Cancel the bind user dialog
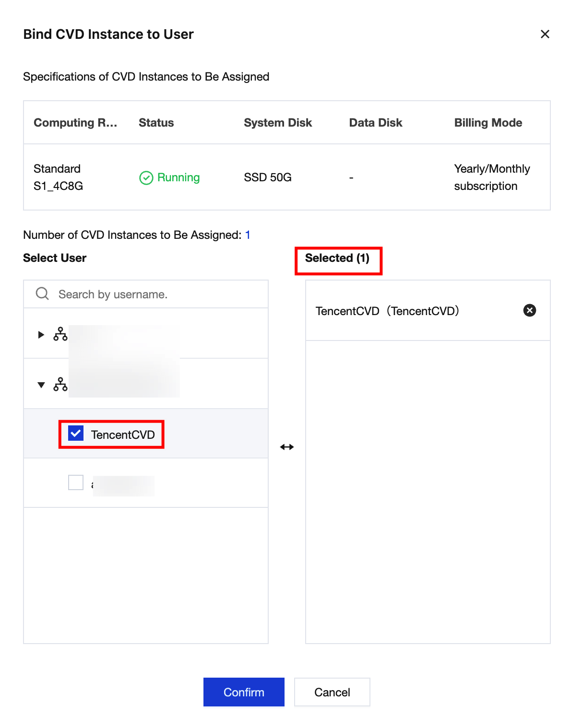Viewport: 571px width, 728px height. [332, 692]
